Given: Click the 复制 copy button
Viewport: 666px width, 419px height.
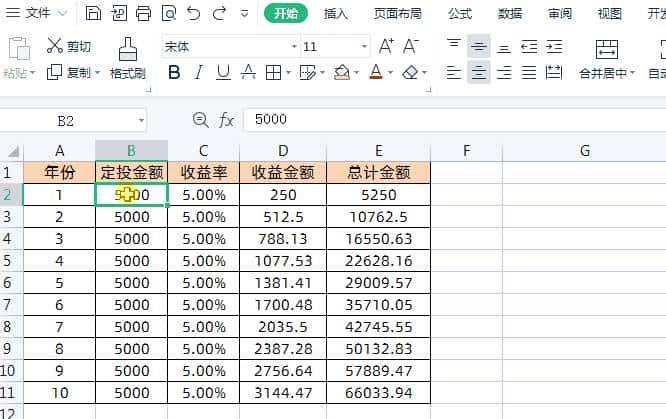Looking at the screenshot, I should [69, 73].
